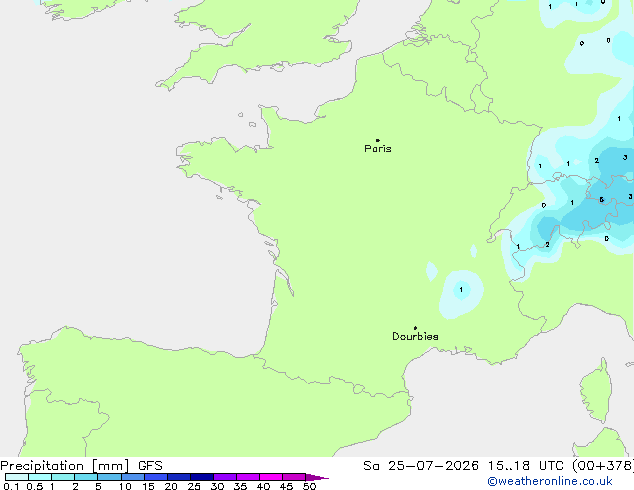The height and width of the screenshot is (490, 634).
Task: Pick the 15–20 mm legend color swatch
Action: pos(156,477)
